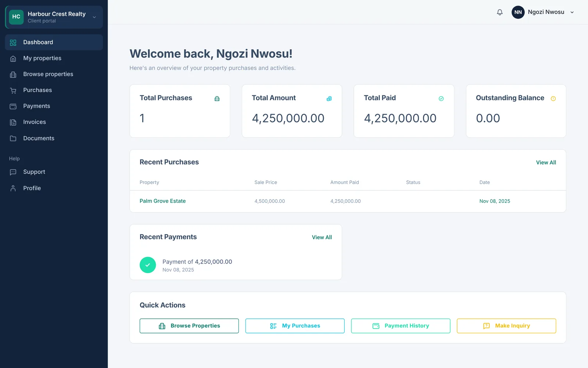Click the Status column header
Viewport: 588px width, 368px height.
[413, 183]
